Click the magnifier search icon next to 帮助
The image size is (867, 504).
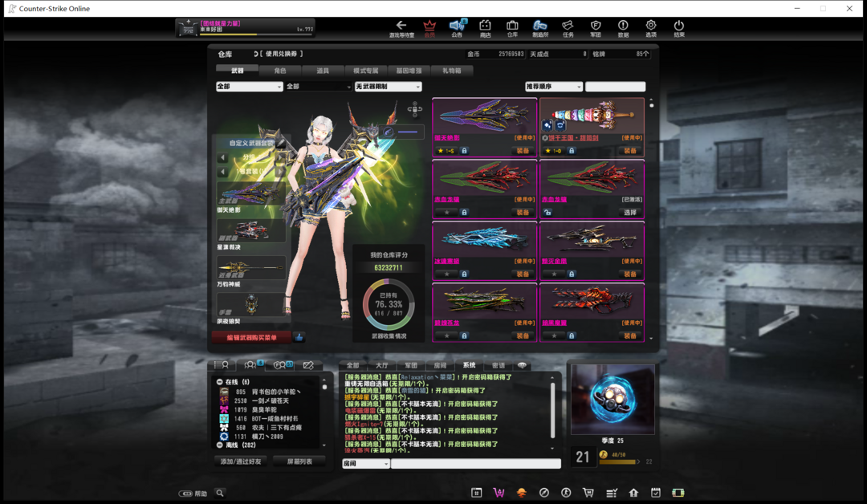tap(220, 493)
